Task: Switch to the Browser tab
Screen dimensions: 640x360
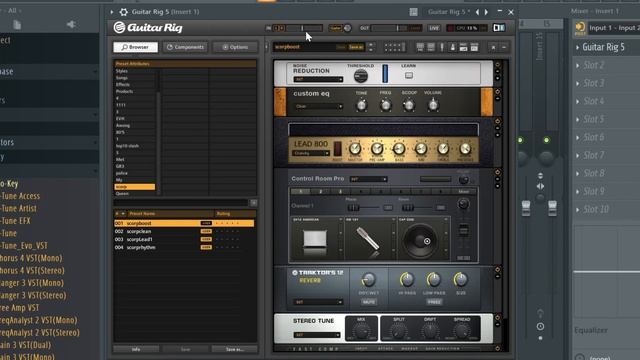Action: tap(136, 47)
